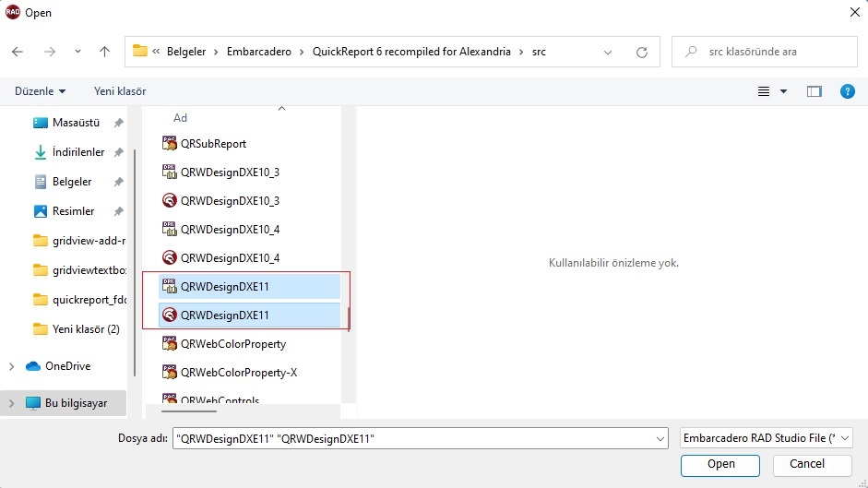Click the search field 'src klasöründe ara'
This screenshot has height=488, width=868.
[765, 52]
